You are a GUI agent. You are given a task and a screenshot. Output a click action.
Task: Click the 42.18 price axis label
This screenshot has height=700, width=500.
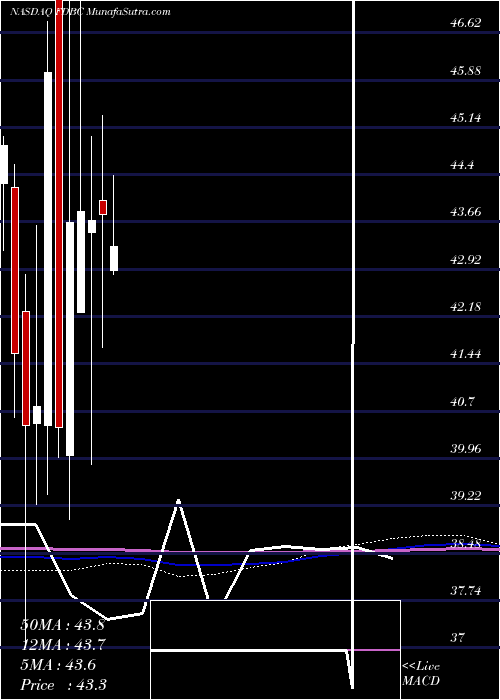point(466,307)
